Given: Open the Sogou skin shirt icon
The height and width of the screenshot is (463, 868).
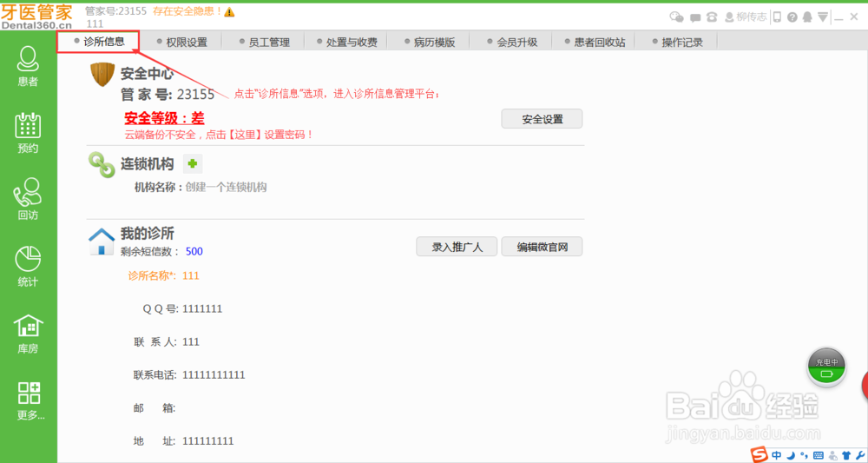Looking at the screenshot, I should click(x=845, y=455).
